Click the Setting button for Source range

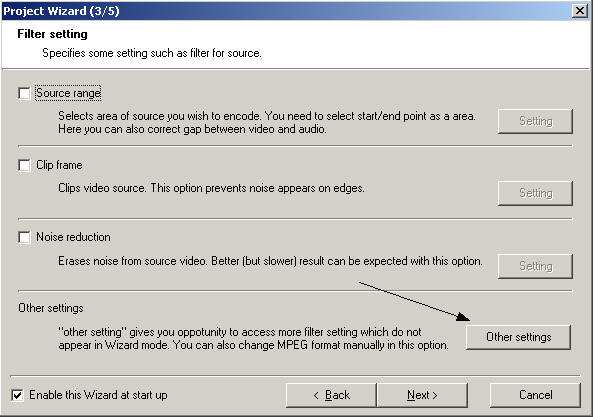(x=535, y=121)
